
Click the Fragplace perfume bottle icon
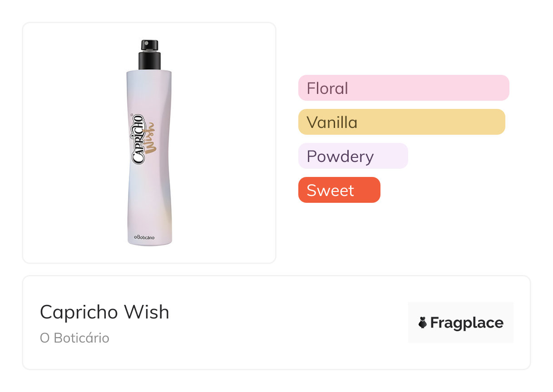423,323
